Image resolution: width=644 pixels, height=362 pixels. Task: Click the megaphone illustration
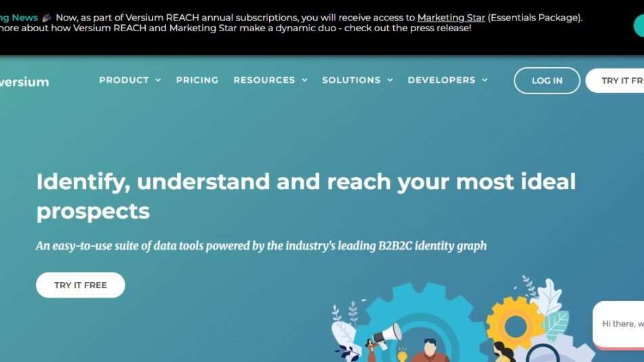(387, 333)
